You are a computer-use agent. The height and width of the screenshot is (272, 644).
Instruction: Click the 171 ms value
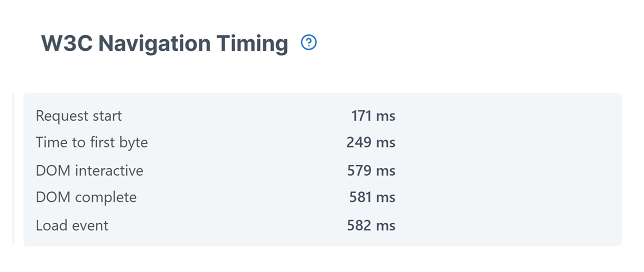tap(374, 116)
